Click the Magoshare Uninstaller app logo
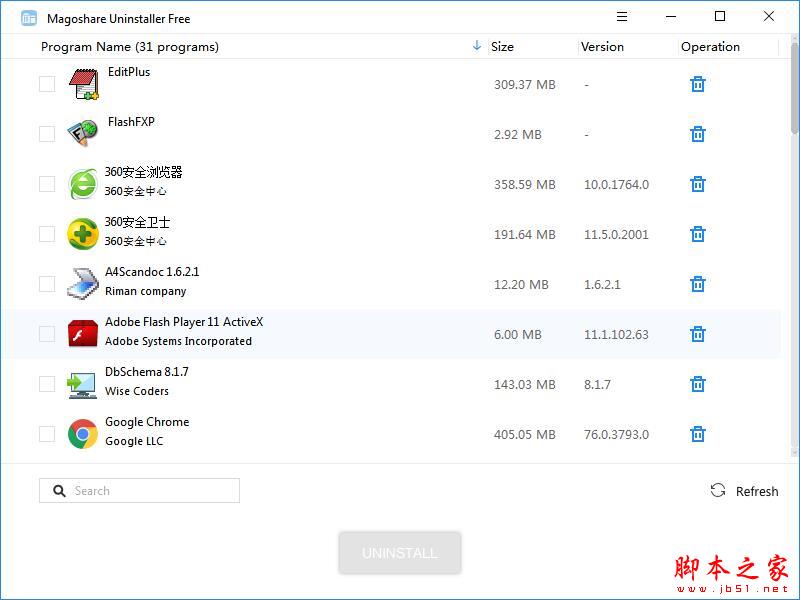This screenshot has width=800, height=600. pyautogui.click(x=29, y=18)
